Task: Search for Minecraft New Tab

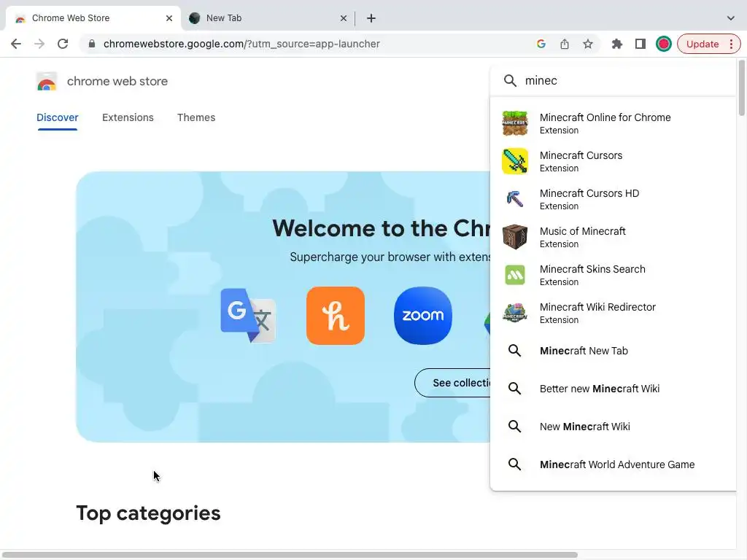Action: pyautogui.click(x=613, y=351)
